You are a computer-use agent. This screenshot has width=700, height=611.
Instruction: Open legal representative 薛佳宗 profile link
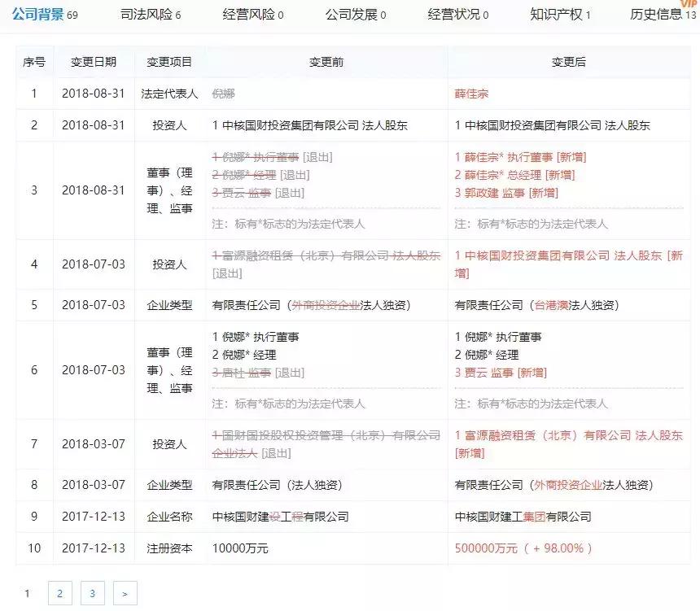click(x=472, y=94)
